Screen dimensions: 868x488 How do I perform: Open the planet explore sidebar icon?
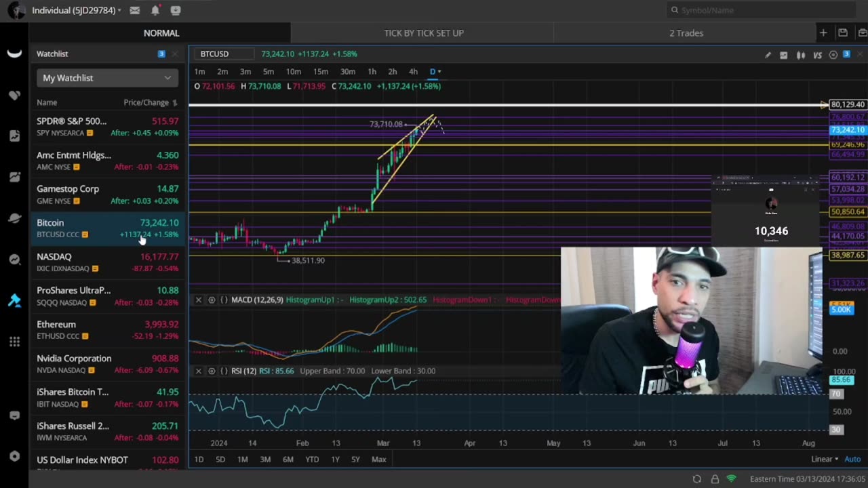tap(14, 218)
